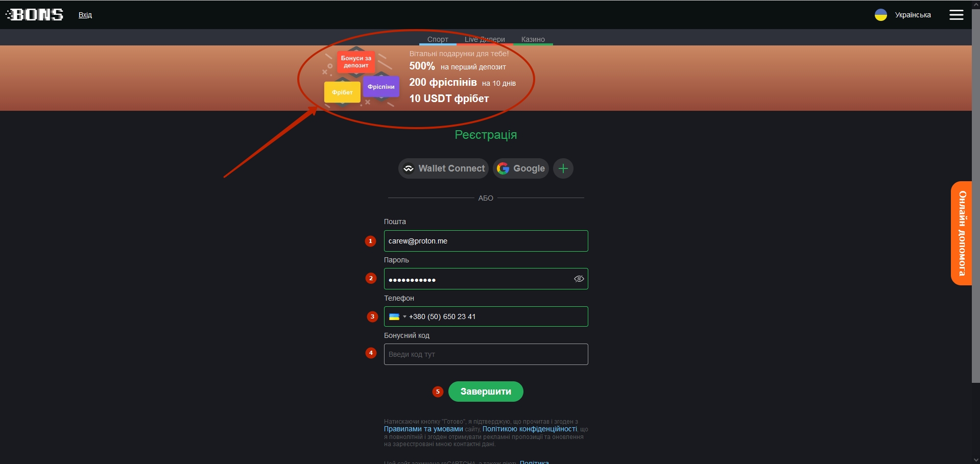Click the Реєстрація heading

pos(486,135)
